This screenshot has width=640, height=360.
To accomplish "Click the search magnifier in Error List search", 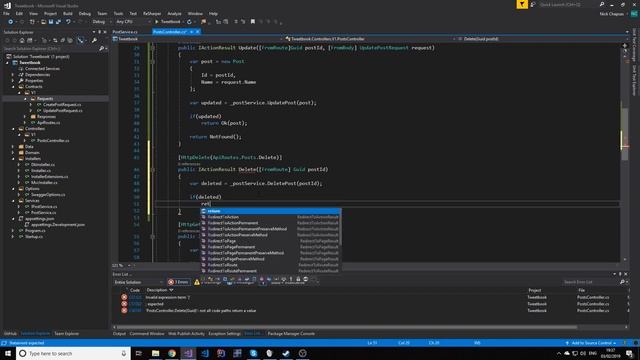I will (622, 282).
